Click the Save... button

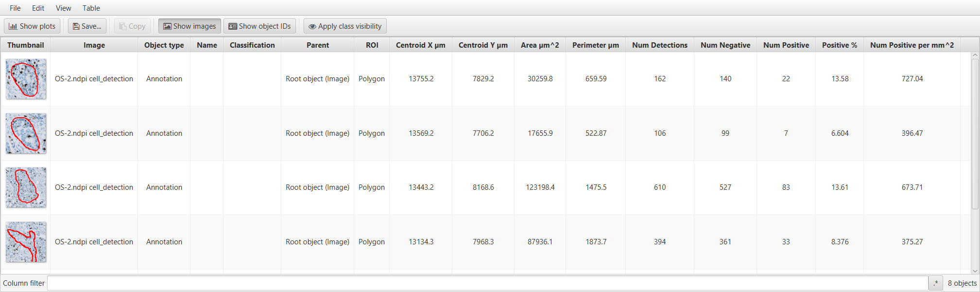point(87,26)
